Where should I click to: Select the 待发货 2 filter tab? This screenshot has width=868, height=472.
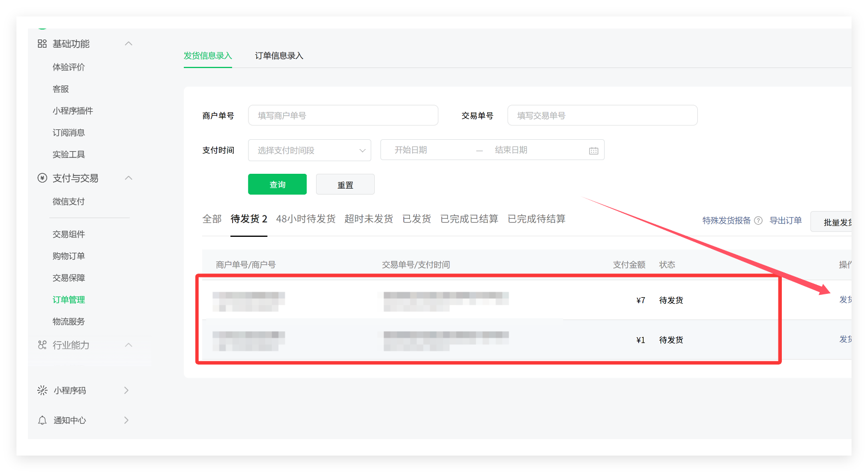[249, 219]
